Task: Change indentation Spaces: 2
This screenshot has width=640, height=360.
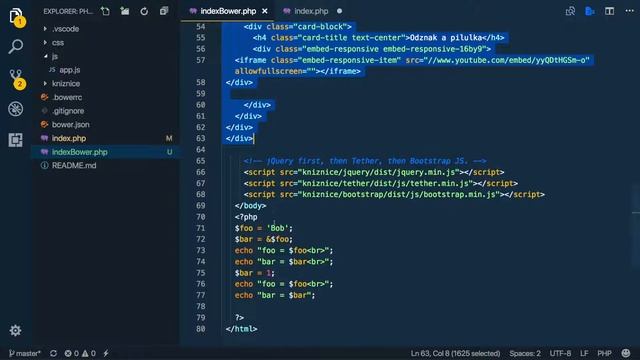Action: tap(525, 353)
